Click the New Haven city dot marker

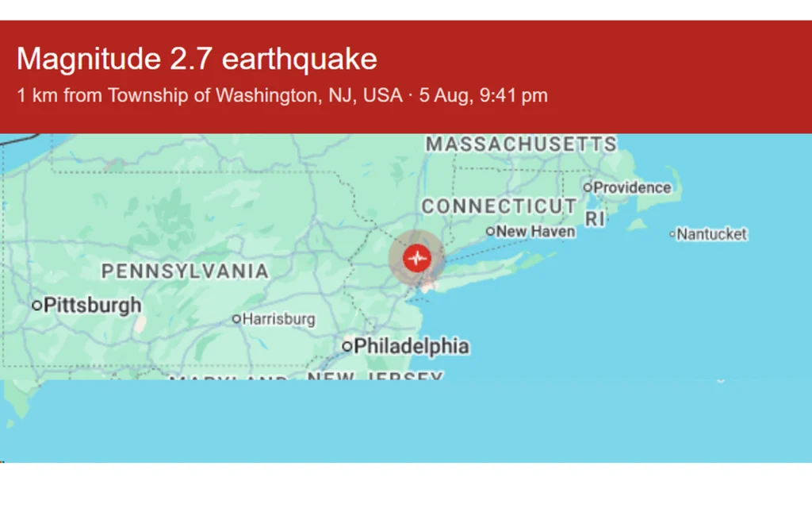pyautogui.click(x=490, y=231)
